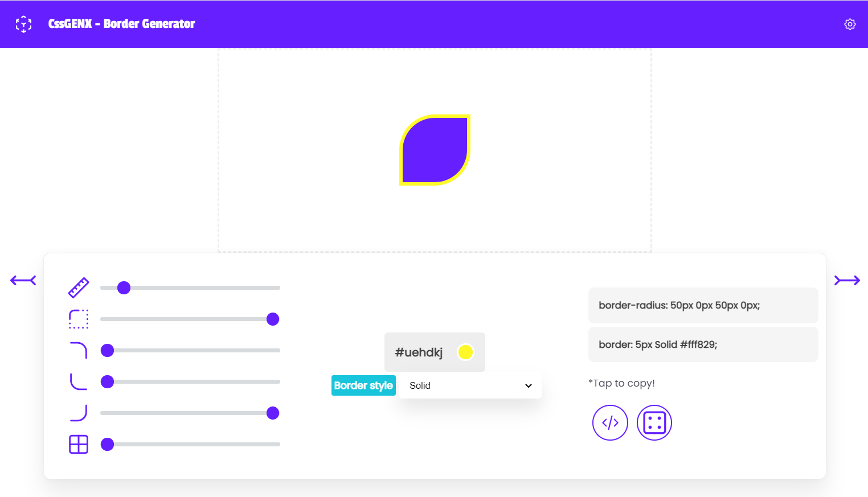Click the right arrow to go forward
868x497 pixels.
click(846, 280)
